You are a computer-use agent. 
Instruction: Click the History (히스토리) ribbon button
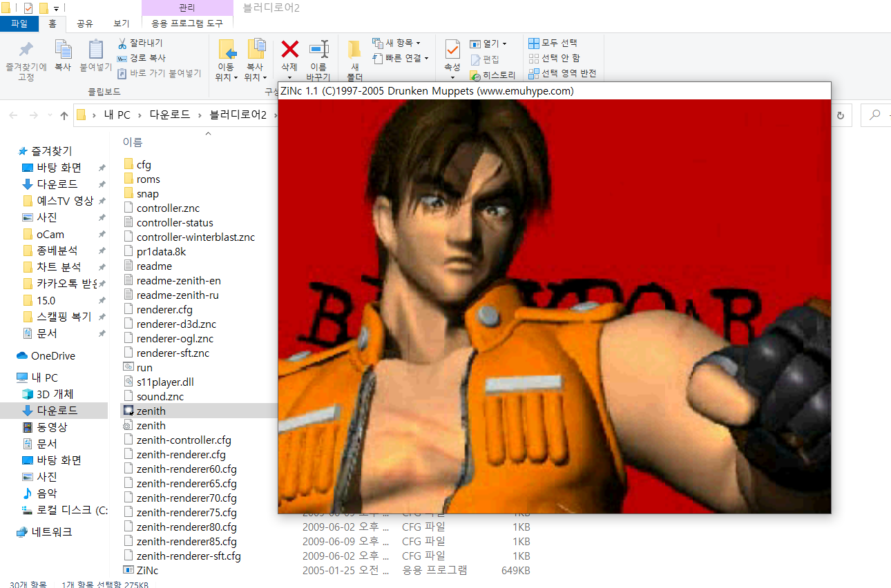[x=492, y=75]
